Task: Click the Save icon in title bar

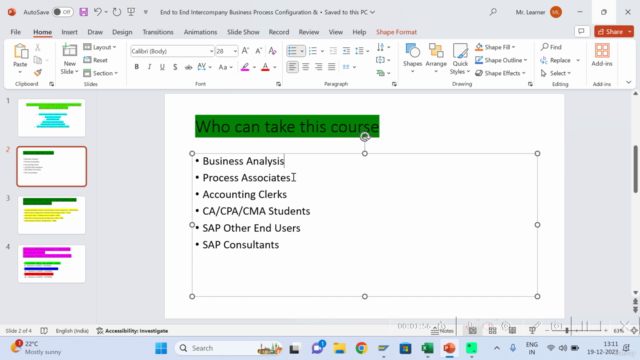Action: pyautogui.click(x=83, y=12)
